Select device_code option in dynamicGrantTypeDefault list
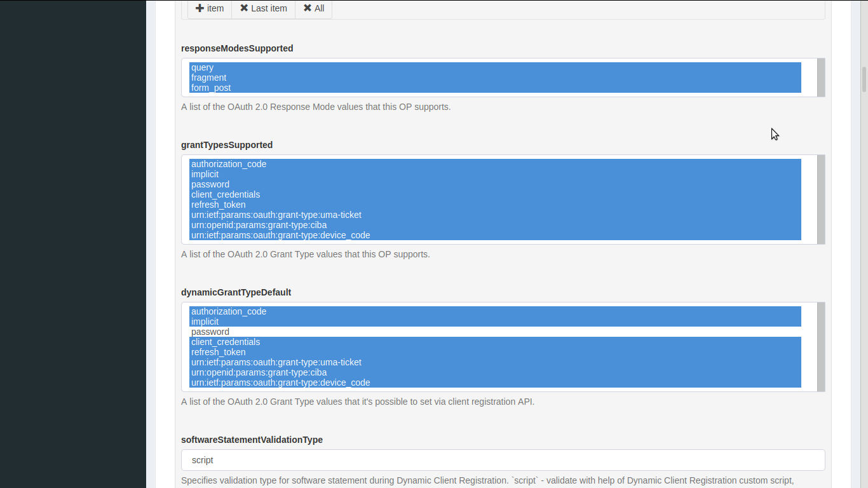The image size is (868, 488). coord(495,383)
